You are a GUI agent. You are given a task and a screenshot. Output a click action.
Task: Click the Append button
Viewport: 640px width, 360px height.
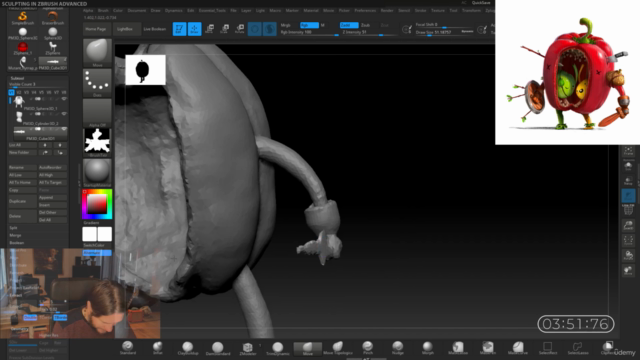pyautogui.click(x=53, y=198)
